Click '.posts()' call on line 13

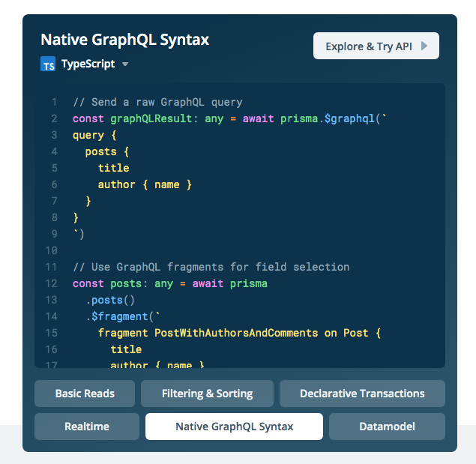110,301
